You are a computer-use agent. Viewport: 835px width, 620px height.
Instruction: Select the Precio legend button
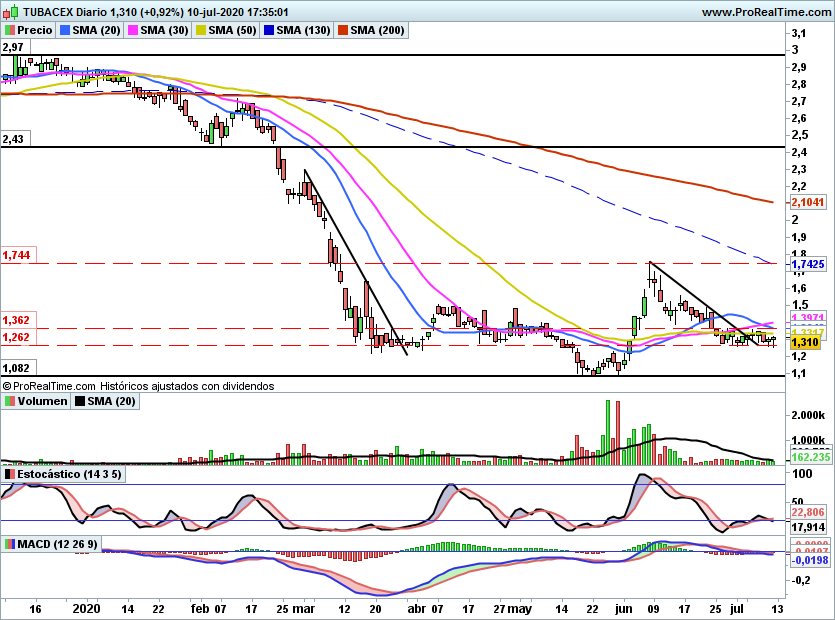click(29, 30)
